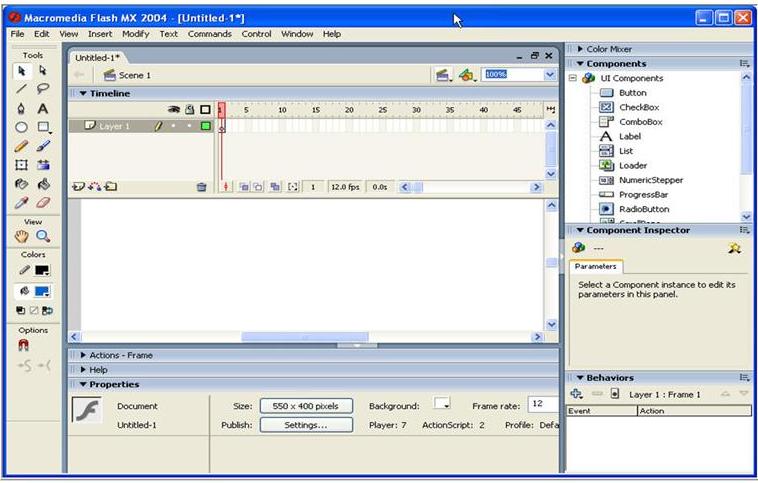Image resolution: width=758 pixels, height=483 pixels.
Task: Toggle Onion Skin Outlines button
Action: click(x=259, y=187)
